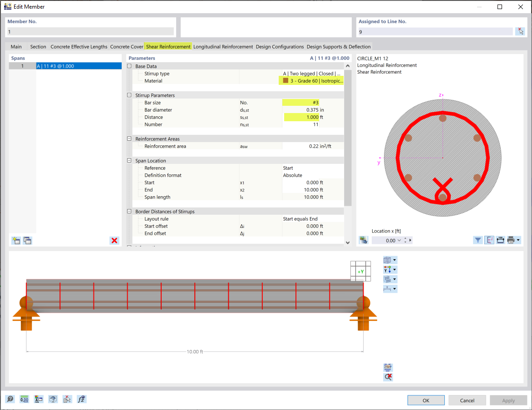532x410 pixels.
Task: Switch to Section tab
Action: click(38, 46)
